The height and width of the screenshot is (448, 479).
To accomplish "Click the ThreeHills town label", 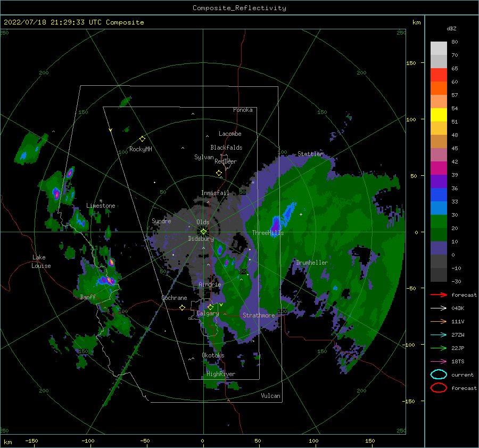I will 268,233.
